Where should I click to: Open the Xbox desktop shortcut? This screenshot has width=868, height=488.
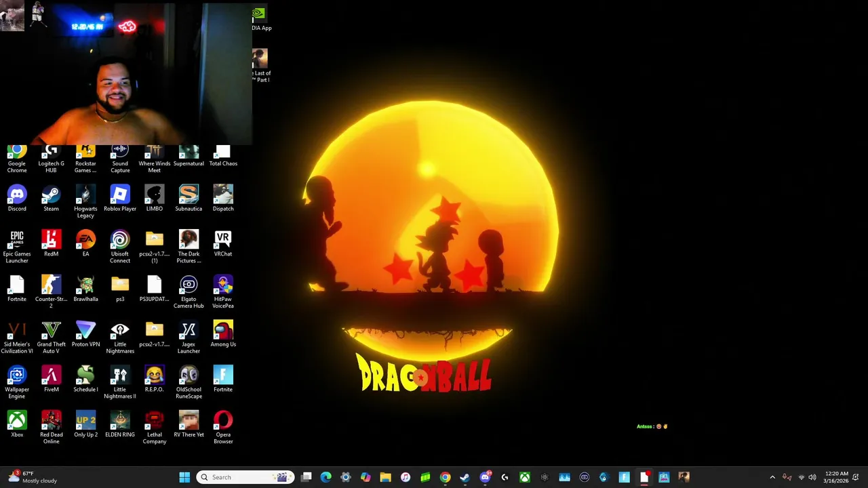(x=17, y=425)
